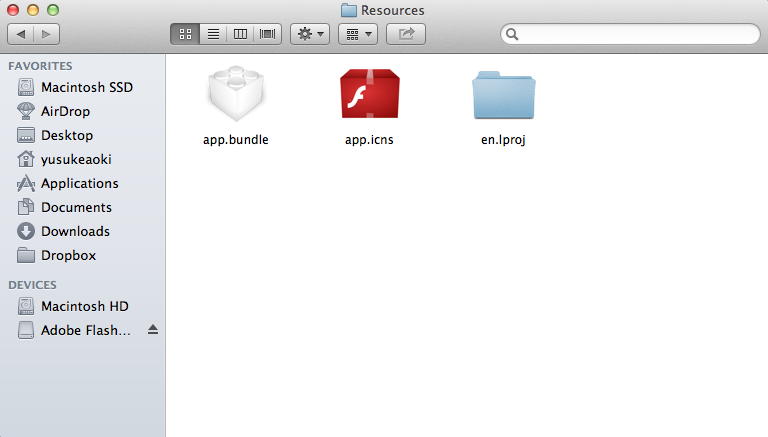Select the app.icns Flash icon
Screen dimensions: 768x437
click(x=370, y=93)
